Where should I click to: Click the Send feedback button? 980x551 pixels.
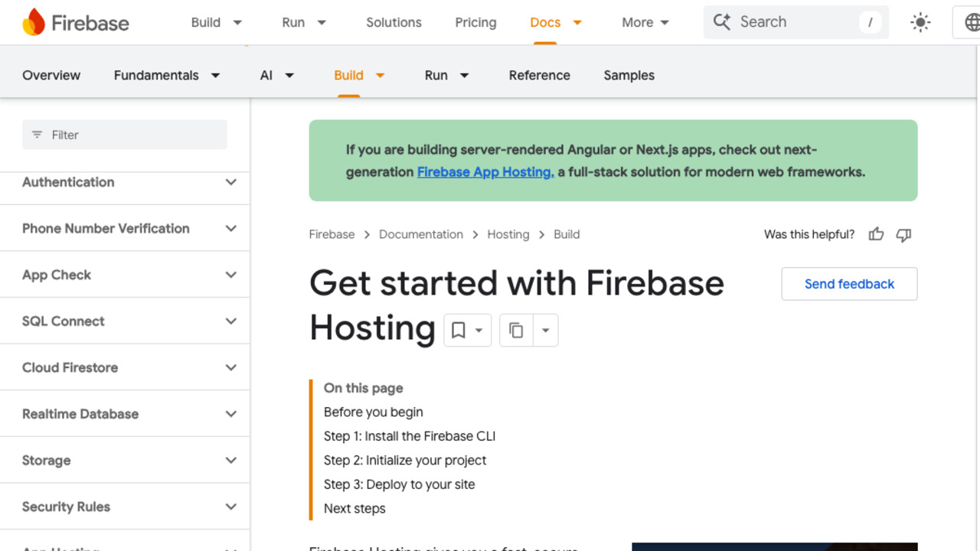tap(849, 284)
